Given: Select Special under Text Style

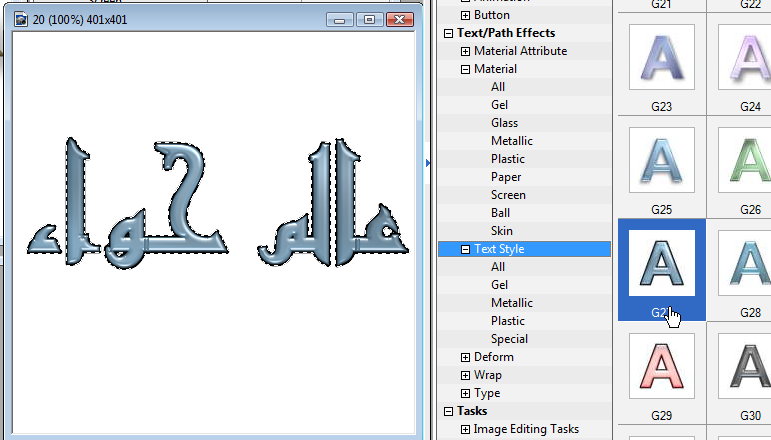Looking at the screenshot, I should (509, 339).
